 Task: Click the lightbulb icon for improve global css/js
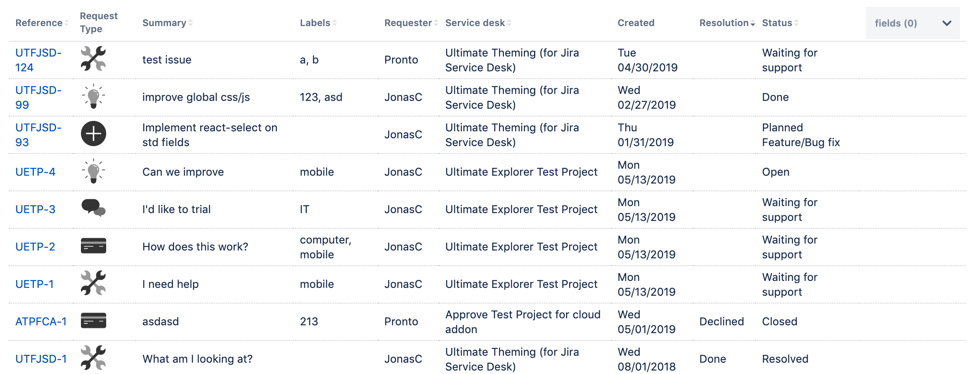[x=93, y=96]
